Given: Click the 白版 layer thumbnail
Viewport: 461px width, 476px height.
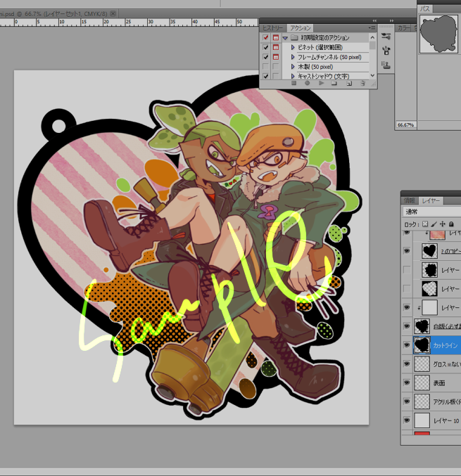Looking at the screenshot, I should pyautogui.click(x=422, y=326).
